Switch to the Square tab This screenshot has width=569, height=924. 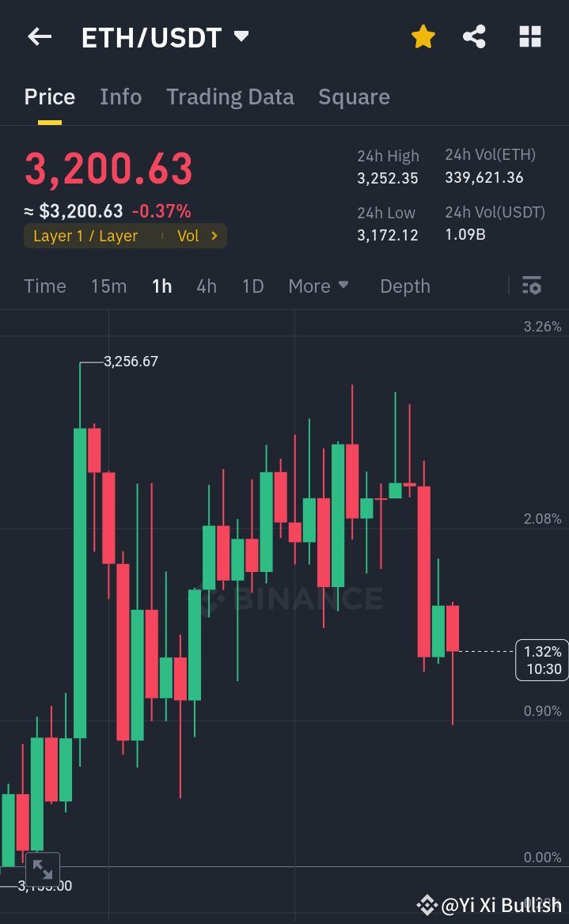click(354, 97)
